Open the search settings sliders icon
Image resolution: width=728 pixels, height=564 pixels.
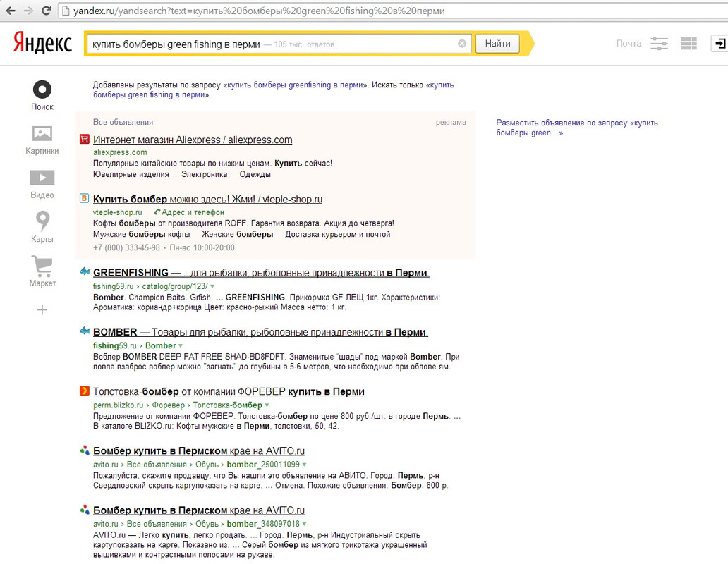pos(659,44)
